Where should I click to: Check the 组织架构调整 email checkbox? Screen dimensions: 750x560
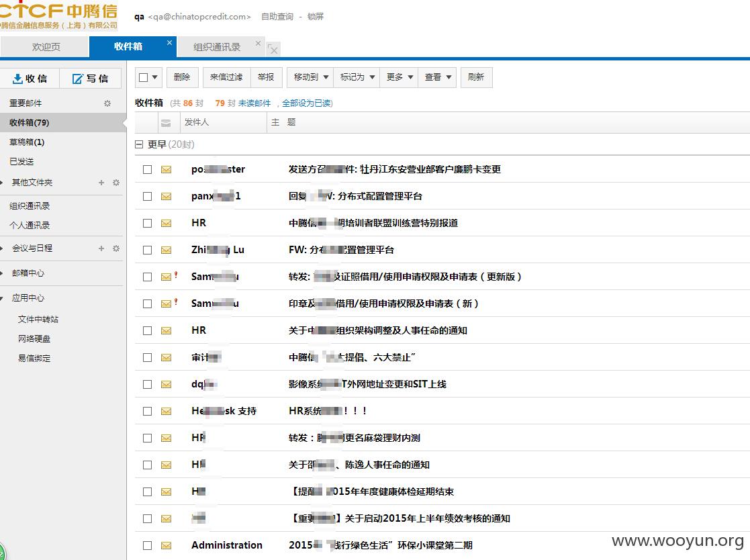coord(147,330)
